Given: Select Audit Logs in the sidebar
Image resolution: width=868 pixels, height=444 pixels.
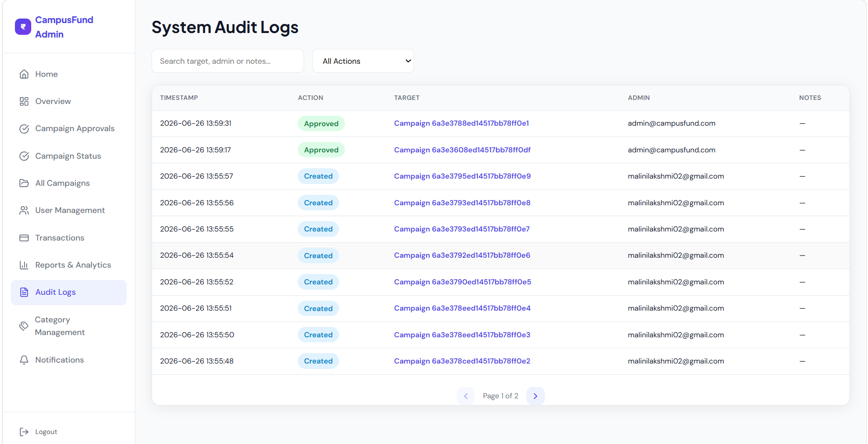Looking at the screenshot, I should tap(69, 293).
